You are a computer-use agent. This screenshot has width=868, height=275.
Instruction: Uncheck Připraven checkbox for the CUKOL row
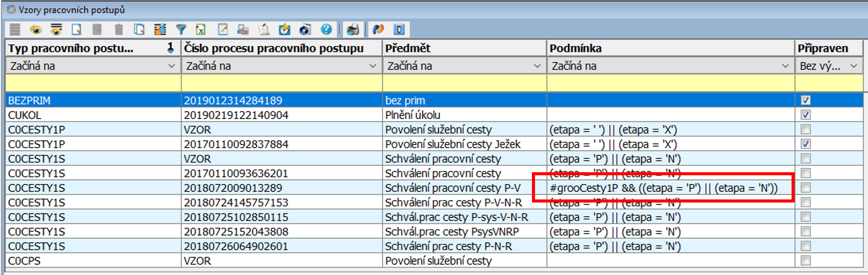point(805,115)
